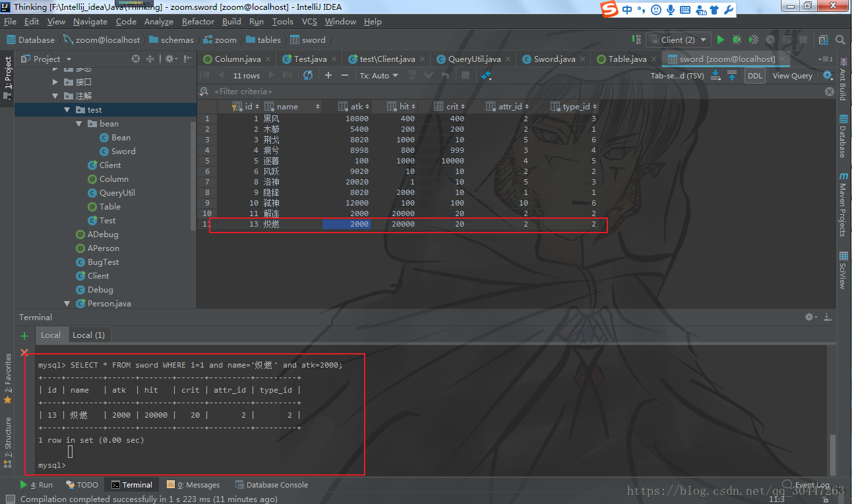Open the Refactor menu
This screenshot has width=852, height=504.
coord(198,22)
